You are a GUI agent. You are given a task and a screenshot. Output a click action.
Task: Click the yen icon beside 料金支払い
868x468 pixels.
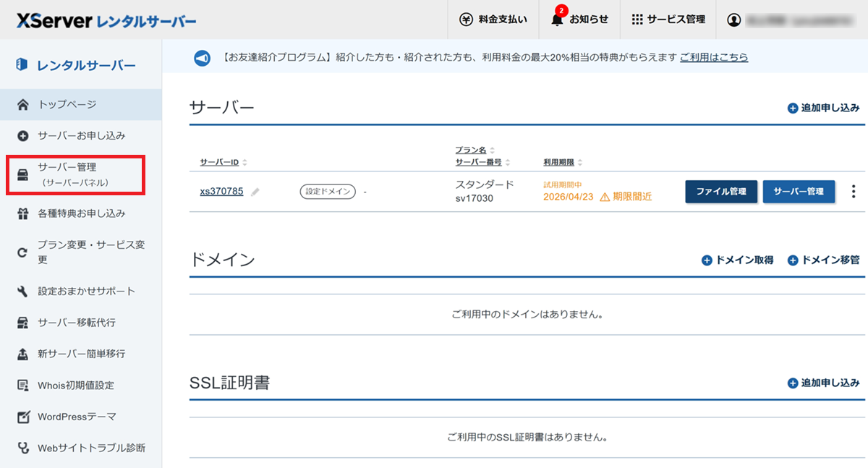click(467, 20)
